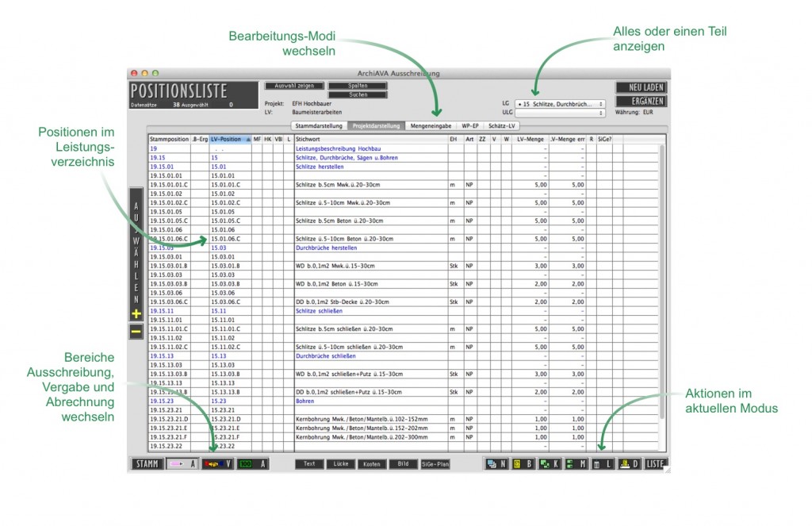This screenshot has width=812, height=526.
Task: Select row 'Schlitze ü.5-10cm Beton ü.20-30cm'
Action: [x=403, y=239]
